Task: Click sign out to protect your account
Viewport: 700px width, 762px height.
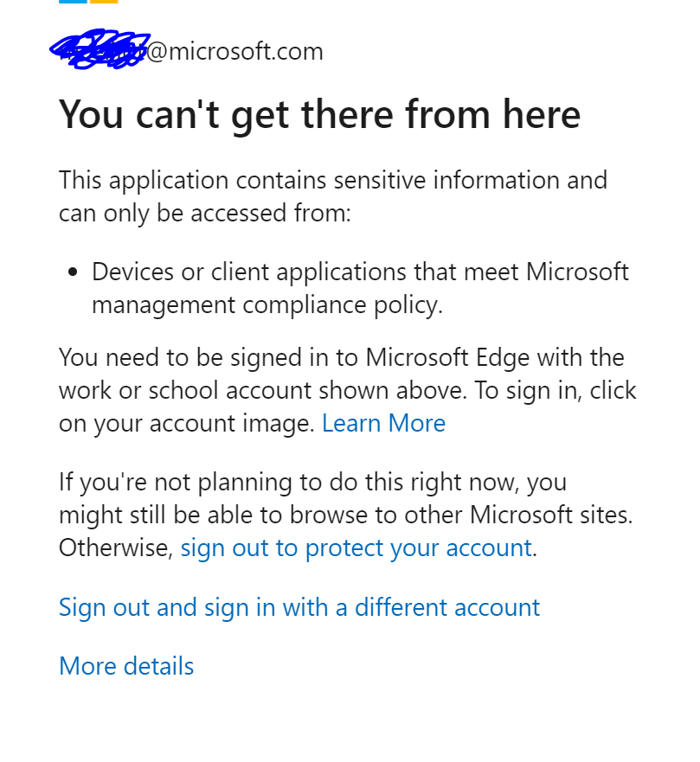Action: pyautogui.click(x=356, y=548)
